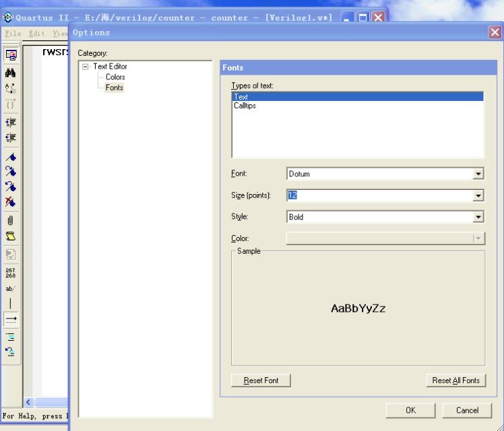Open the Style dropdown showing Bold
The height and width of the screenshot is (431, 504).
coord(478,217)
